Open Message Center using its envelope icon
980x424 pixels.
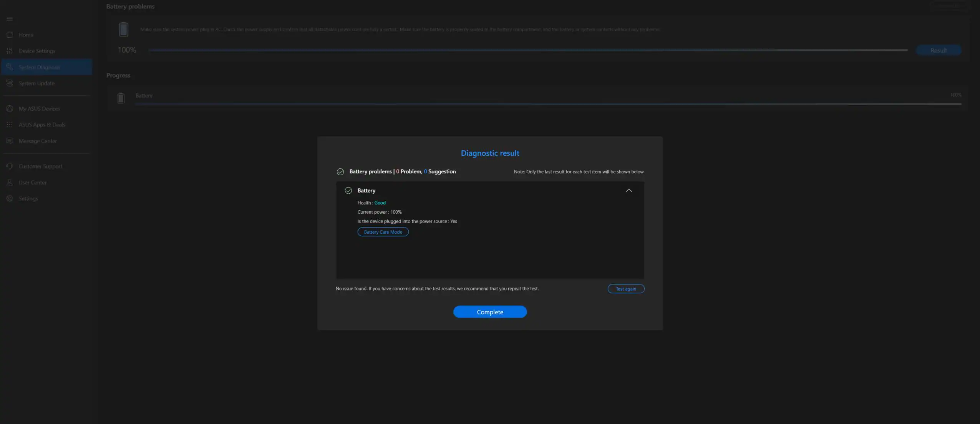[x=10, y=141]
